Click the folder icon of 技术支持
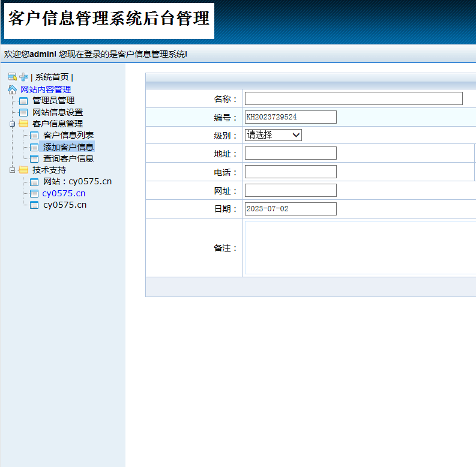476x467 pixels. click(23, 170)
